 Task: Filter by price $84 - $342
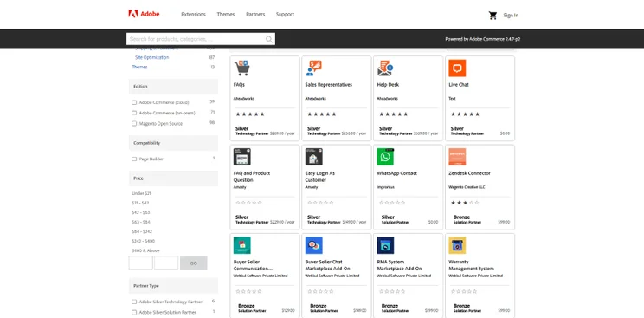142,231
